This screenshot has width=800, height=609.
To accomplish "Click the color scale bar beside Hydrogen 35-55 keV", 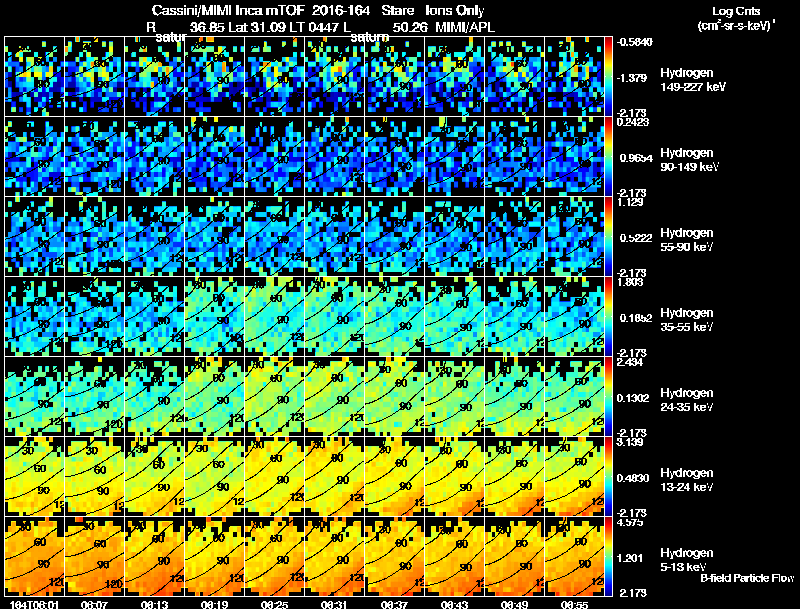I will click(x=608, y=316).
